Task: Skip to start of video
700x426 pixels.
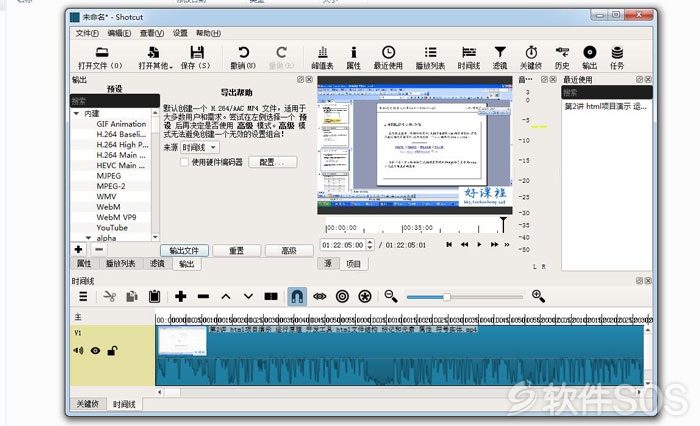Action: pyautogui.click(x=449, y=244)
